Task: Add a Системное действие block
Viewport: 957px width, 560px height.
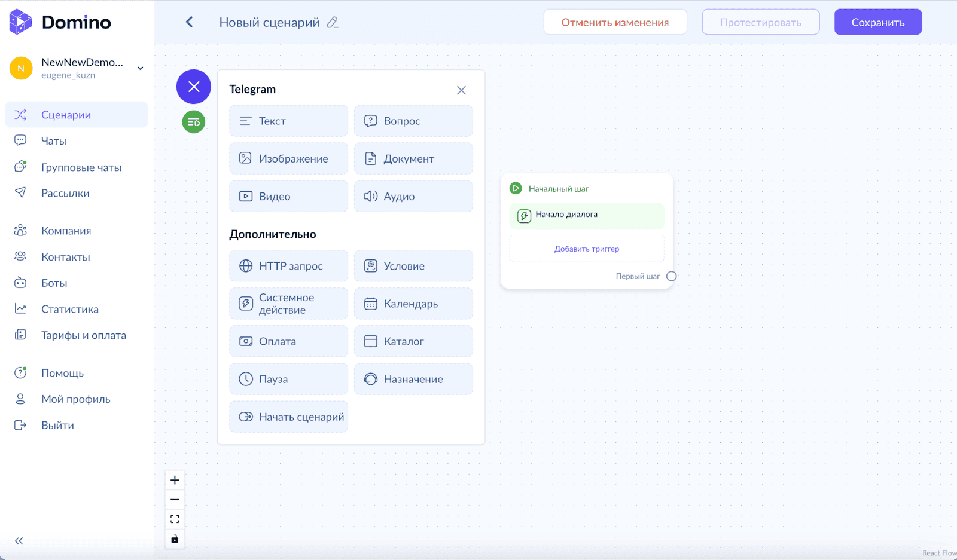Action: point(288,304)
